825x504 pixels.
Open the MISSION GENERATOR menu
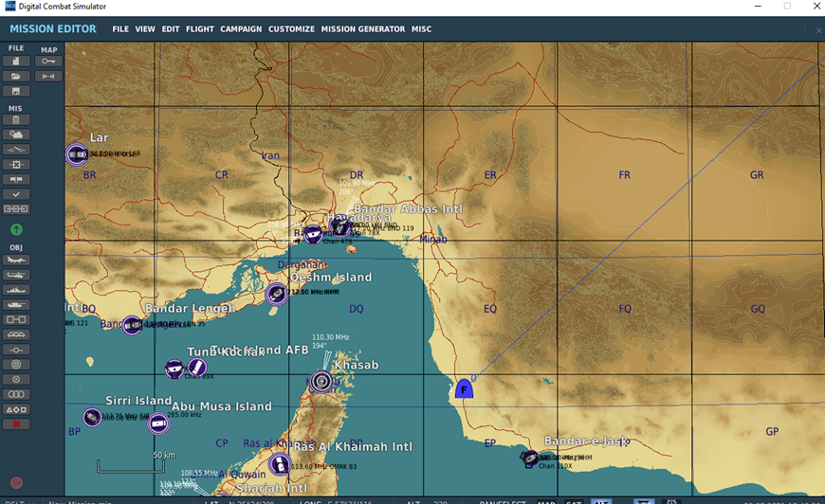[363, 29]
